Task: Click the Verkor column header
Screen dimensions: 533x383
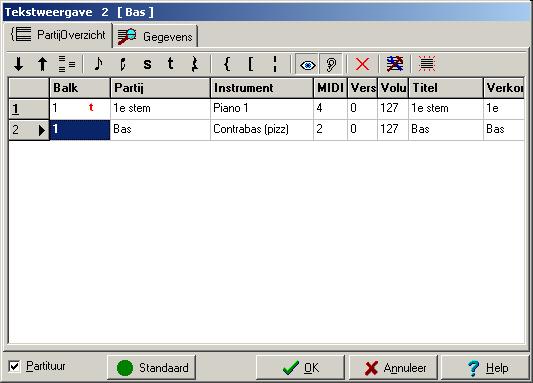Action: (504, 88)
